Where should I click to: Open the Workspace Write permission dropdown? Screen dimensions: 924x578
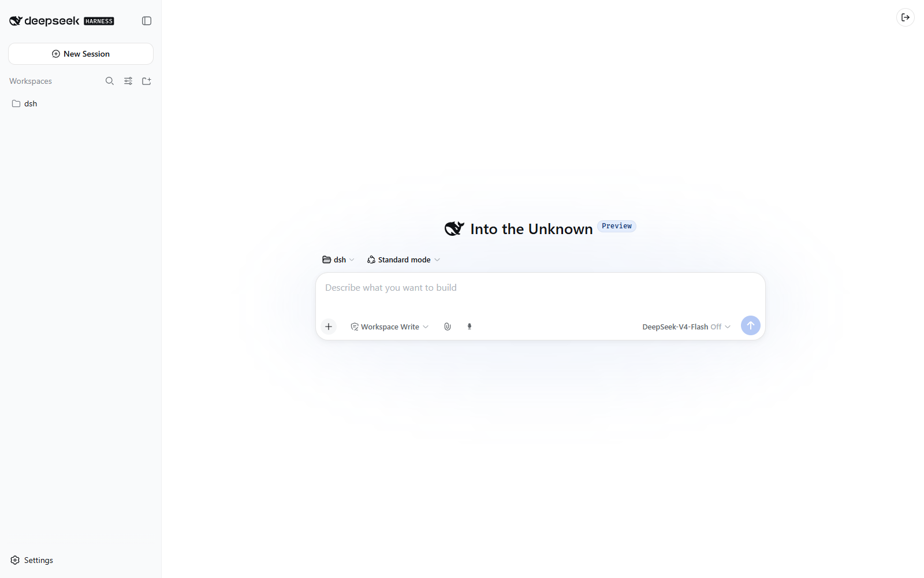[390, 327]
